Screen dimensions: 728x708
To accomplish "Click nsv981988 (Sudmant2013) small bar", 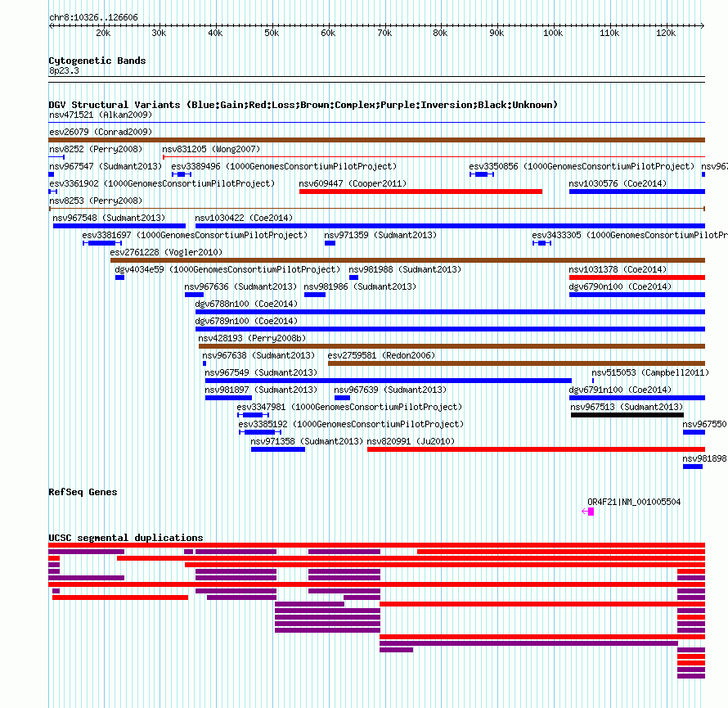I will pyautogui.click(x=354, y=277).
